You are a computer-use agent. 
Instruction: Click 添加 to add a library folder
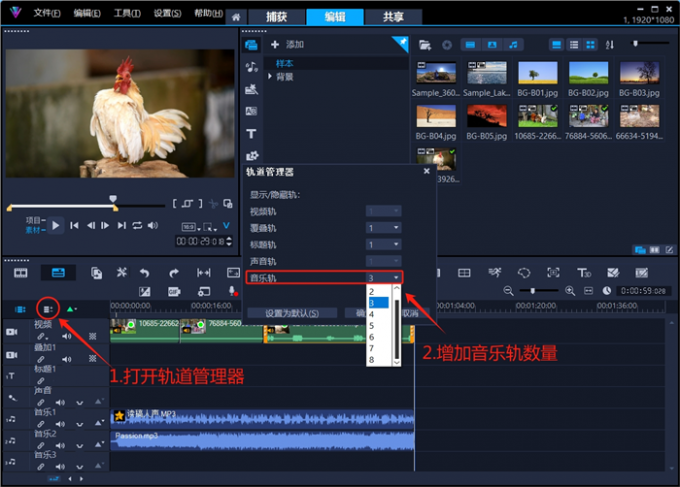click(x=288, y=44)
